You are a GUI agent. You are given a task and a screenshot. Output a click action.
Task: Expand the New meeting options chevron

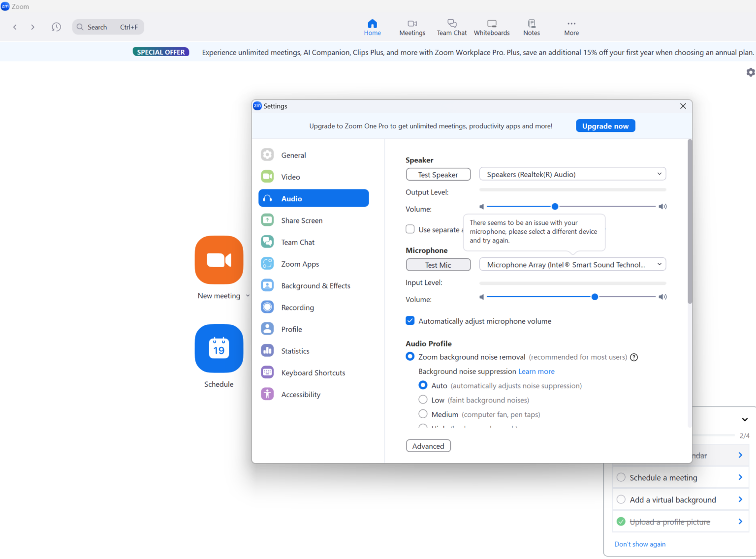[x=248, y=295]
